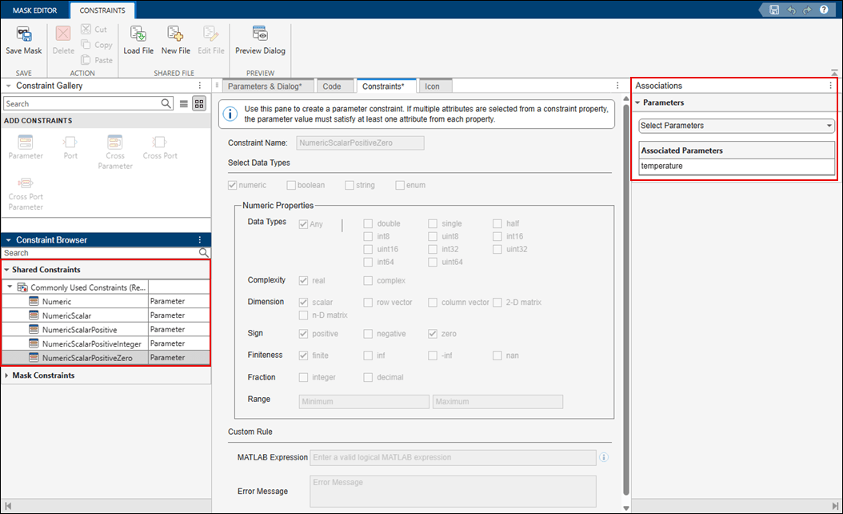The height and width of the screenshot is (514, 843).
Task: Open Associations panel options menu
Action: click(830, 85)
